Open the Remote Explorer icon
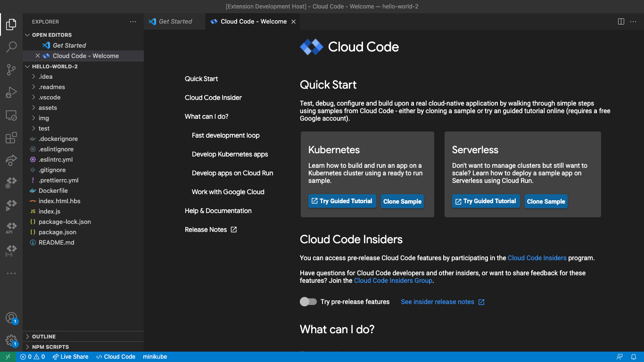This screenshot has width=644, height=362. [x=11, y=115]
